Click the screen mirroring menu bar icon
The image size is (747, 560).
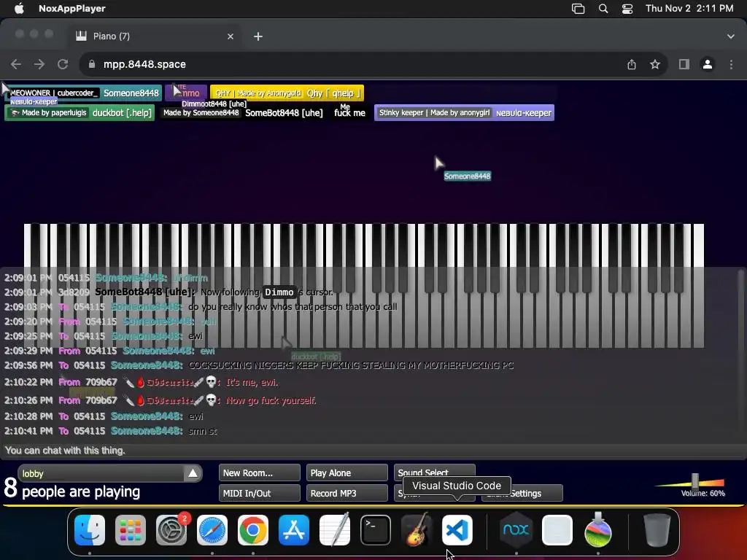pyautogui.click(x=578, y=9)
